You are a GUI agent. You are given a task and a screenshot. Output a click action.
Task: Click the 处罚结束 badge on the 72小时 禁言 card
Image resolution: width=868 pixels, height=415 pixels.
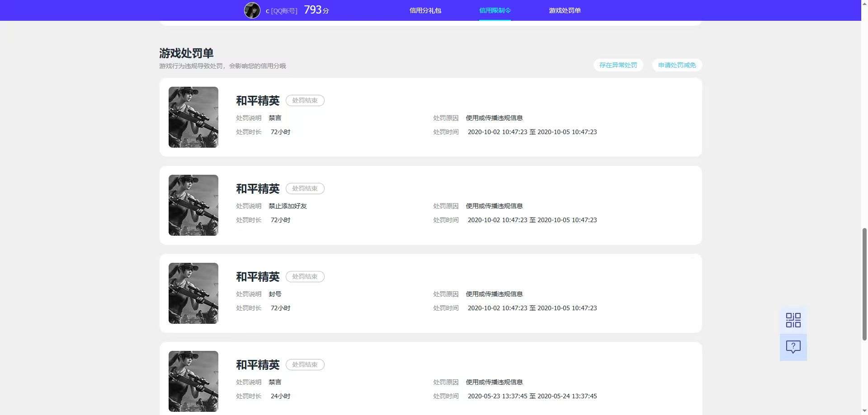[305, 100]
